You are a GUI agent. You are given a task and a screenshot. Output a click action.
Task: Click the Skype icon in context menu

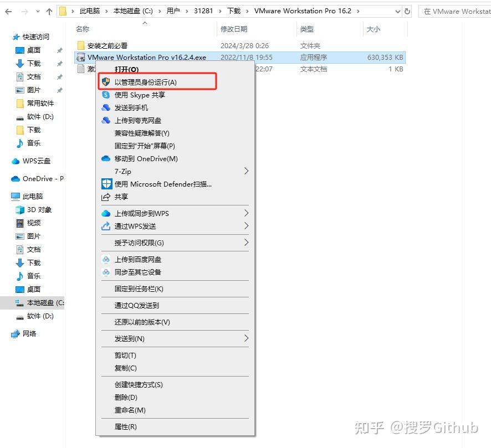(x=106, y=95)
